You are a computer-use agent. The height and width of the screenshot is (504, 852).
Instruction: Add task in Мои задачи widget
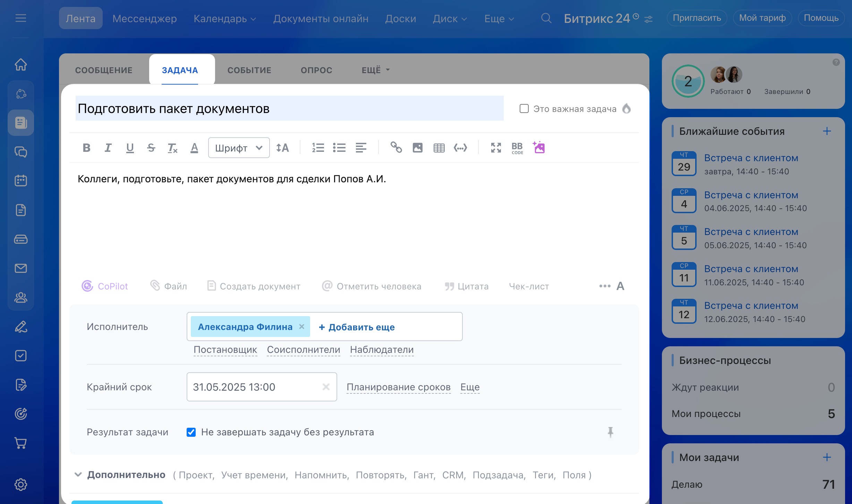tap(827, 457)
